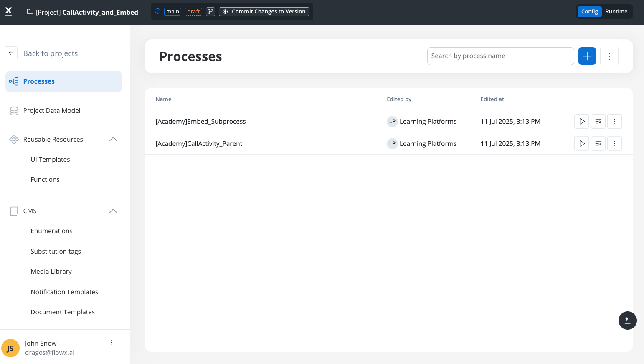Click the back arrow icon

[x=11, y=53]
